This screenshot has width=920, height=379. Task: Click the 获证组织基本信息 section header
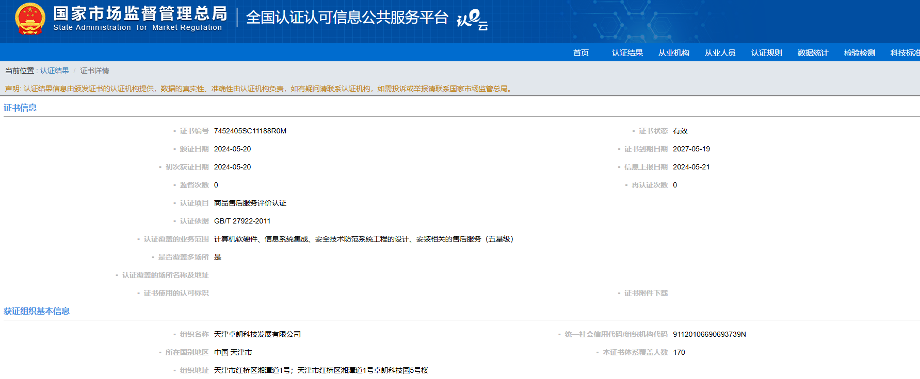(x=37, y=311)
